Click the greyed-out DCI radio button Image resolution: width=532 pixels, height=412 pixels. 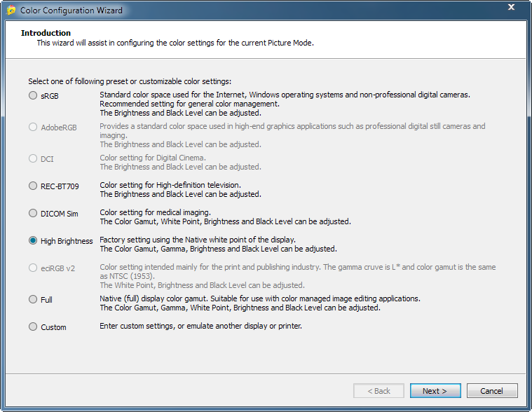click(33, 158)
